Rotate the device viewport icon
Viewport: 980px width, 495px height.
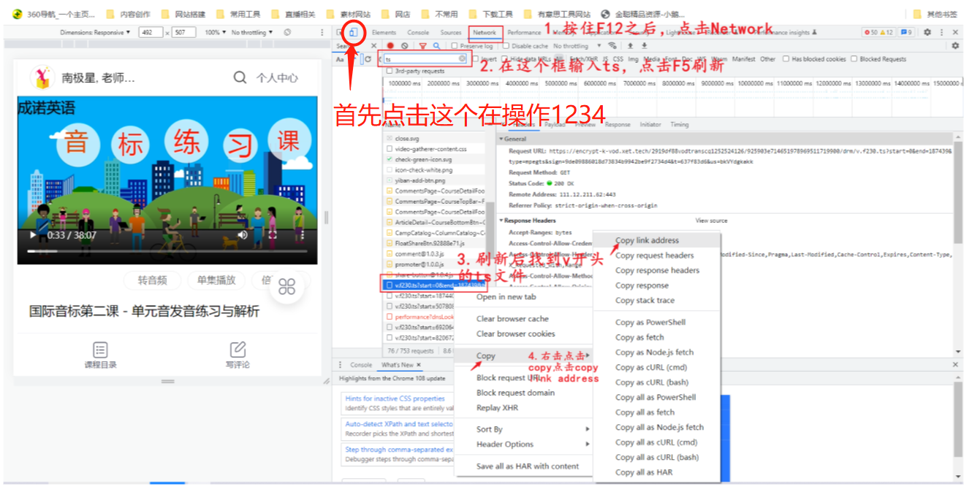[x=287, y=32]
